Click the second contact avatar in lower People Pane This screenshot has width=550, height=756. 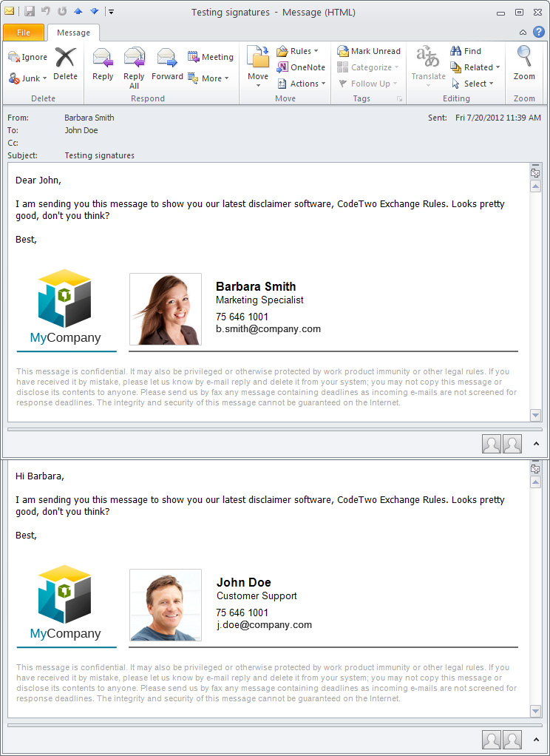pos(512,739)
